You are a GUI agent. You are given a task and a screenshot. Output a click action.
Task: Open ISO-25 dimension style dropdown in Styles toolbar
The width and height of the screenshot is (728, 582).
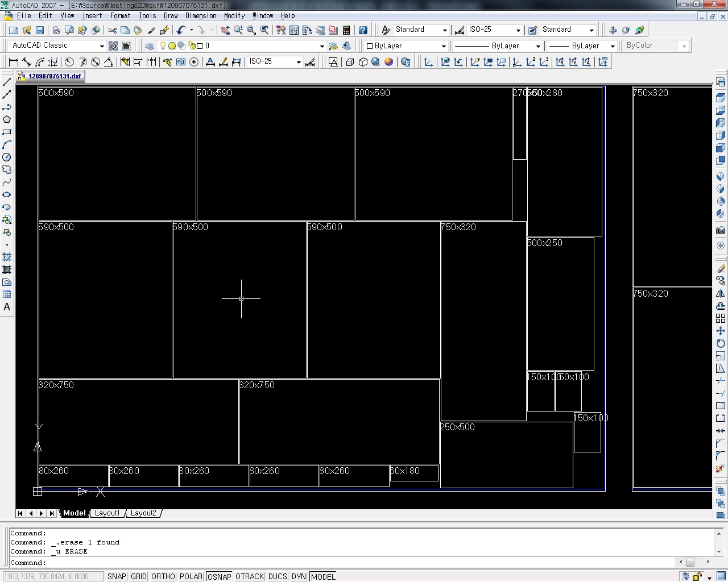(518, 30)
